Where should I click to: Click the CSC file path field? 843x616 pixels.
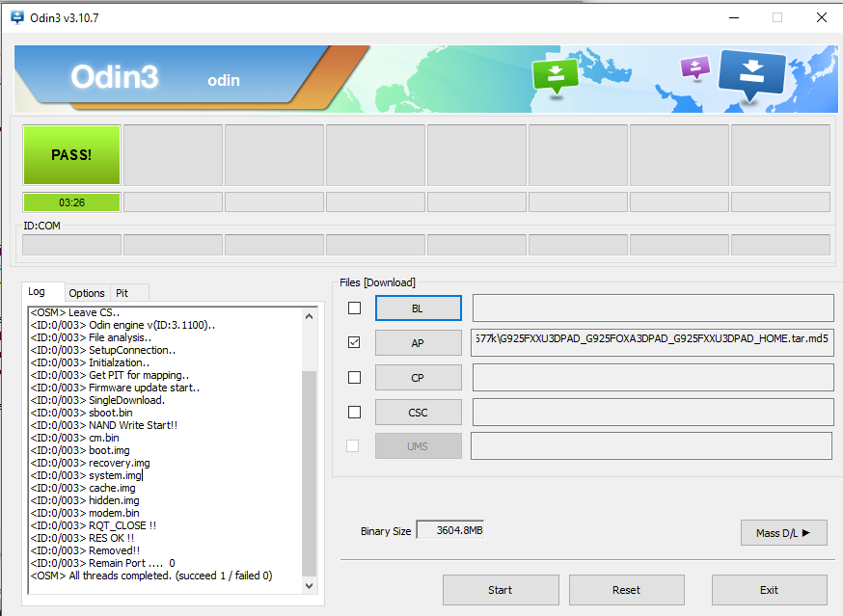point(653,413)
